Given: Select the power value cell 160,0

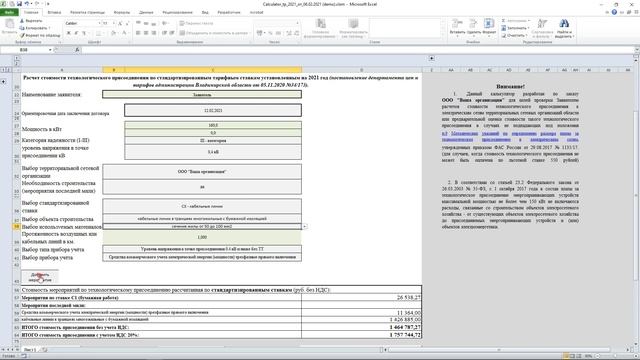Looking at the screenshot, I should pyautogui.click(x=213, y=125).
